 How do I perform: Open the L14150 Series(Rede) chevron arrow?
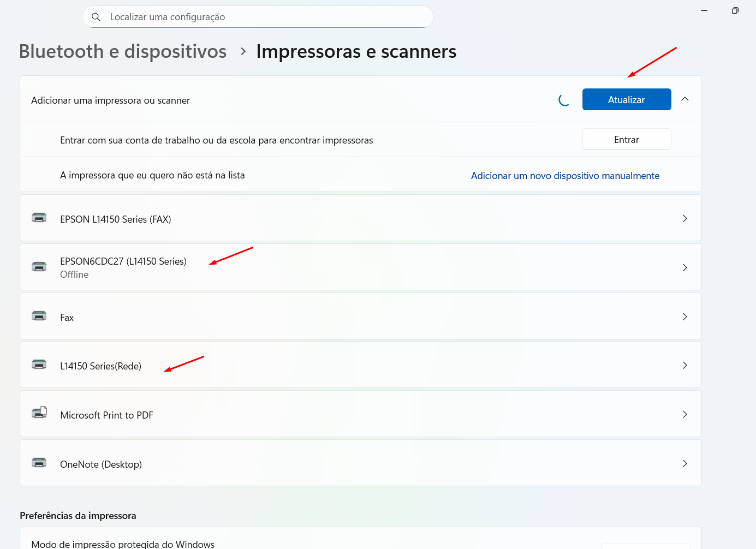point(684,365)
